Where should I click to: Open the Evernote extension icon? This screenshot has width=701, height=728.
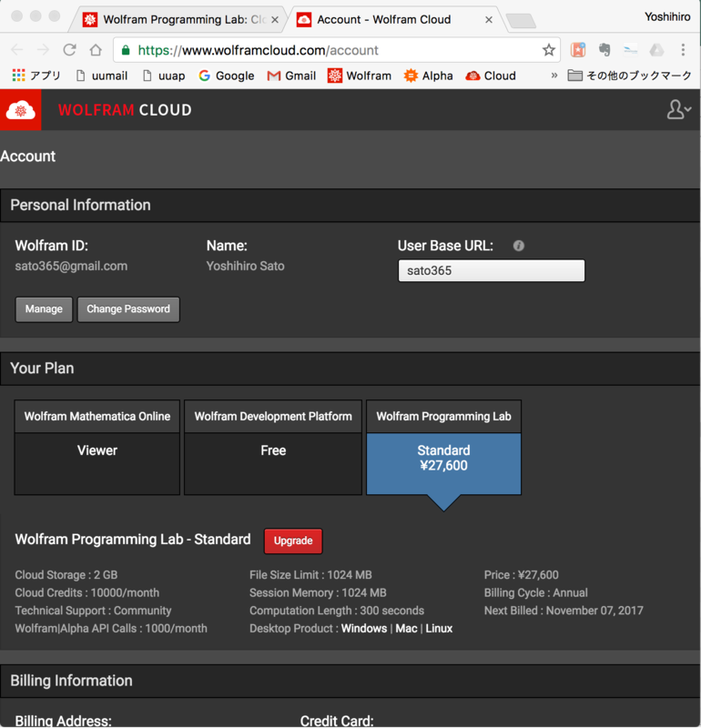(604, 50)
